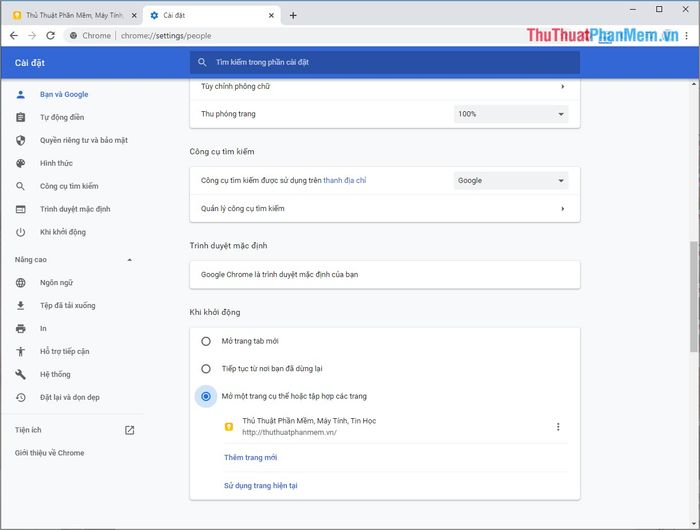This screenshot has height=530, width=700.
Task: Click the privacy shield icon in sidebar
Action: tap(21, 140)
